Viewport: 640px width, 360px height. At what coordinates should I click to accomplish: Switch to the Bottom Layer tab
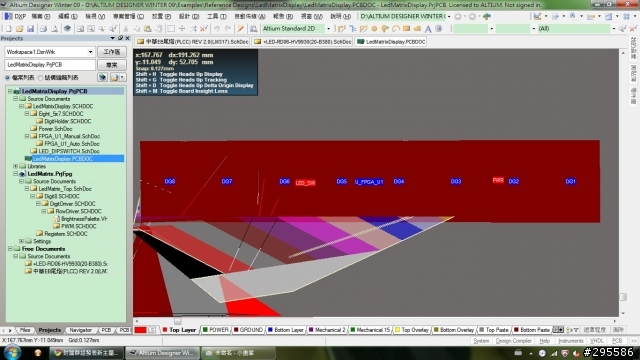(x=285, y=330)
